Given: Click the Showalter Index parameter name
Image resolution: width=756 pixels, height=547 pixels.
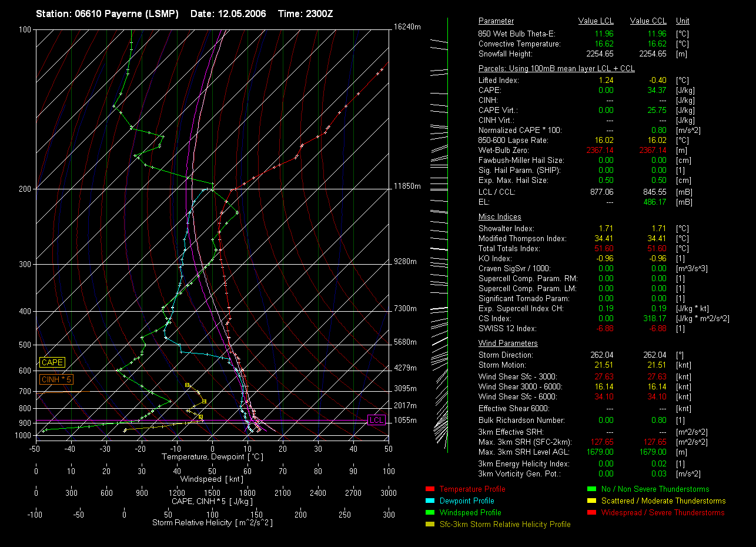Looking at the screenshot, I should (506, 228).
